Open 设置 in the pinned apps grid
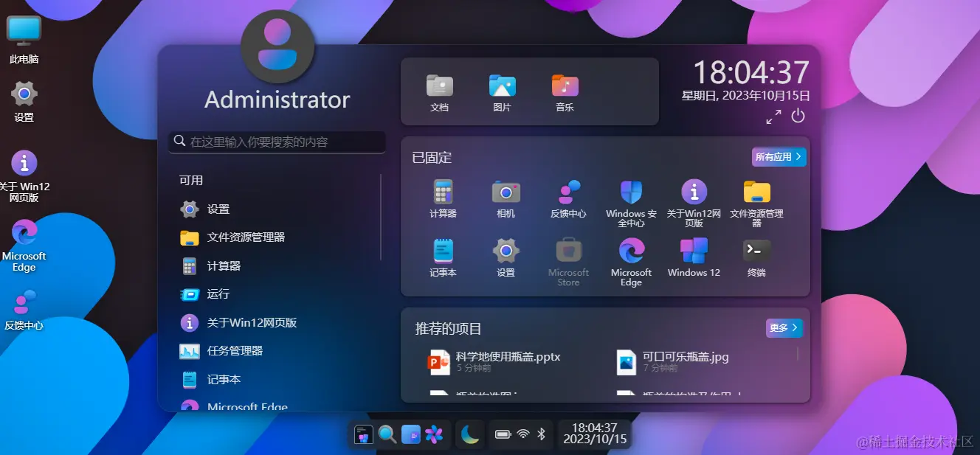The image size is (980, 455). click(505, 257)
